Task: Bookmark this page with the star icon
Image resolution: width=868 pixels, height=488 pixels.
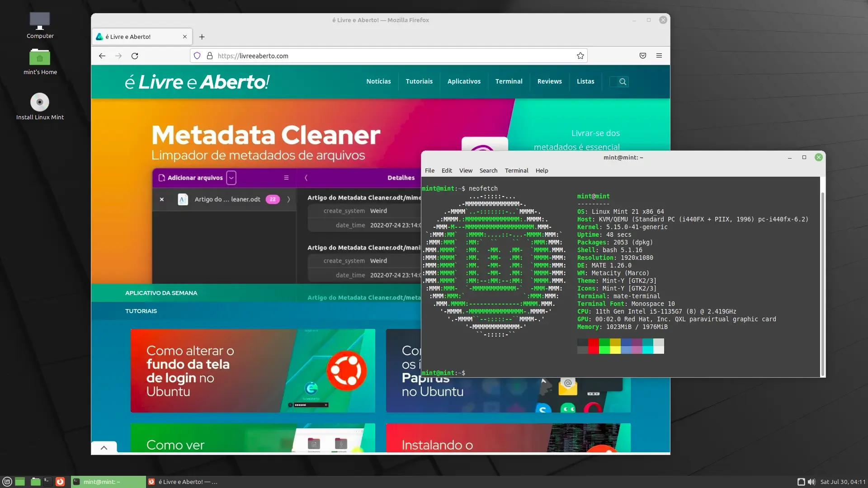Action: [x=580, y=56]
